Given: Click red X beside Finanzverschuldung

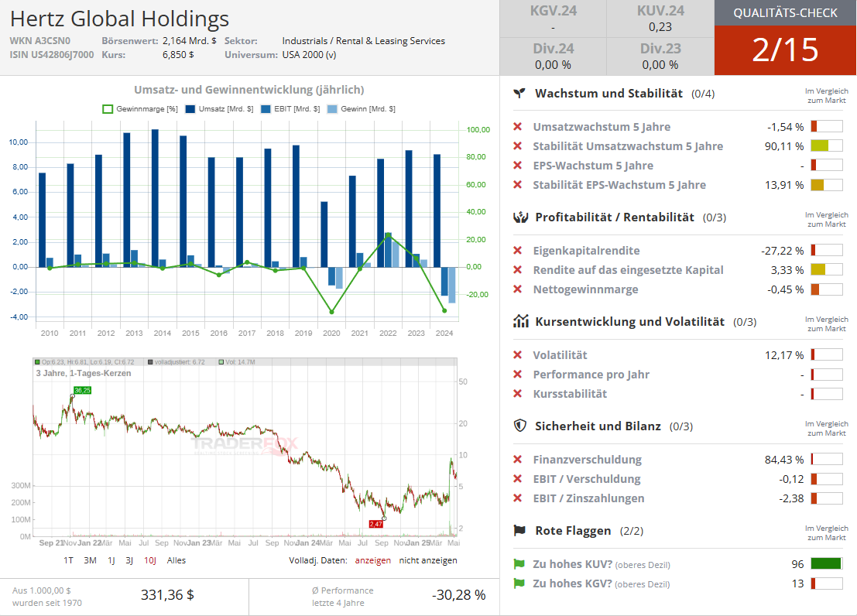Looking at the screenshot, I should pos(518,459).
